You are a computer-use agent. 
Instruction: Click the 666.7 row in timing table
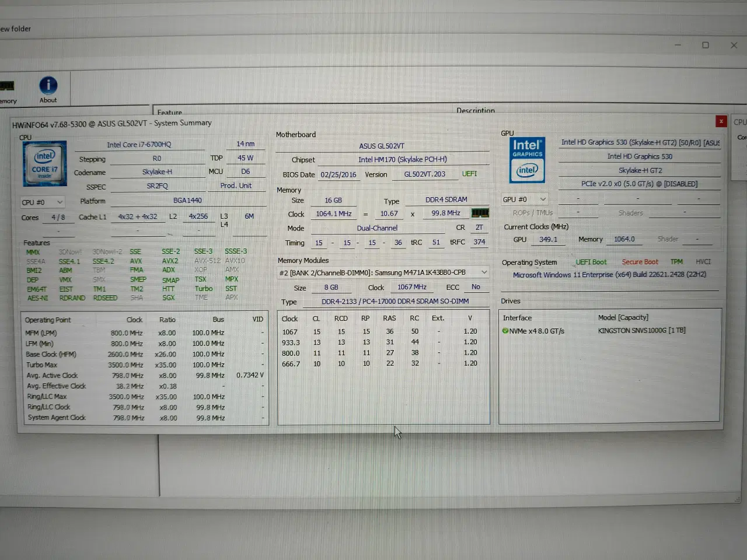(382, 363)
